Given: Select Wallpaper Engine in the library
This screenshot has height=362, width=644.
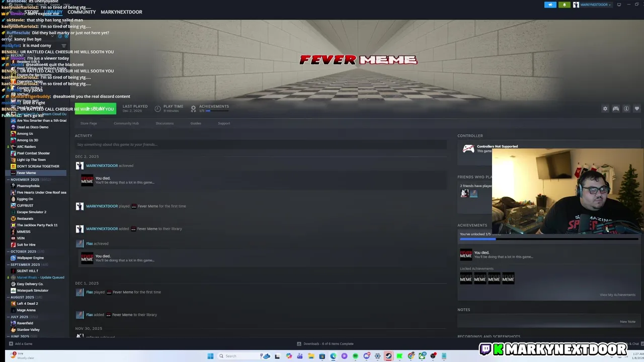Looking at the screenshot, I should point(30,258).
